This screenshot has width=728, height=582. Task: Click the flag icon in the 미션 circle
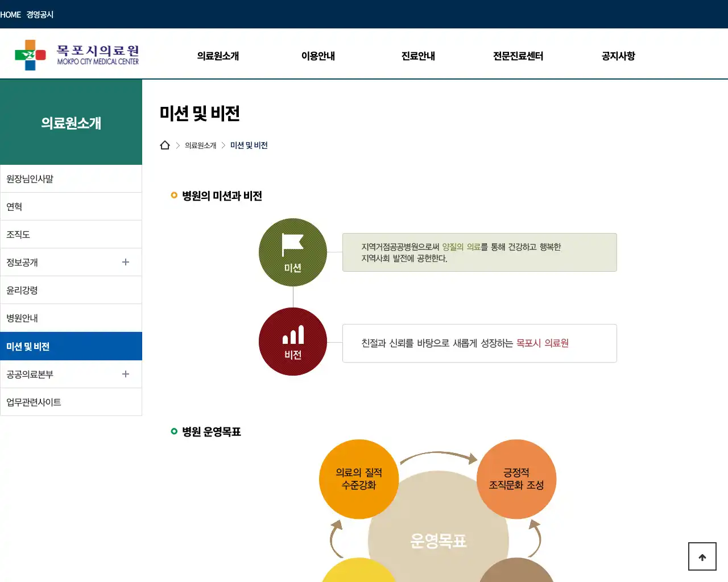(x=293, y=244)
